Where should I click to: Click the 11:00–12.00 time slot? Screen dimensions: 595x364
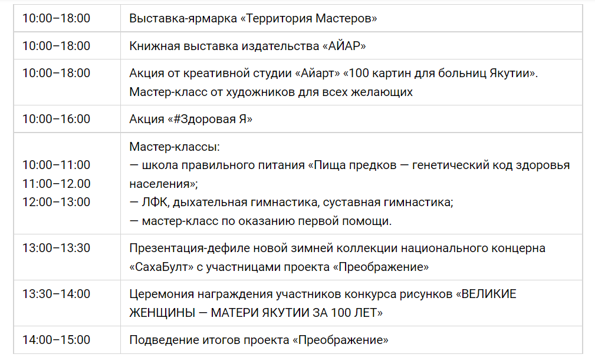[56, 184]
